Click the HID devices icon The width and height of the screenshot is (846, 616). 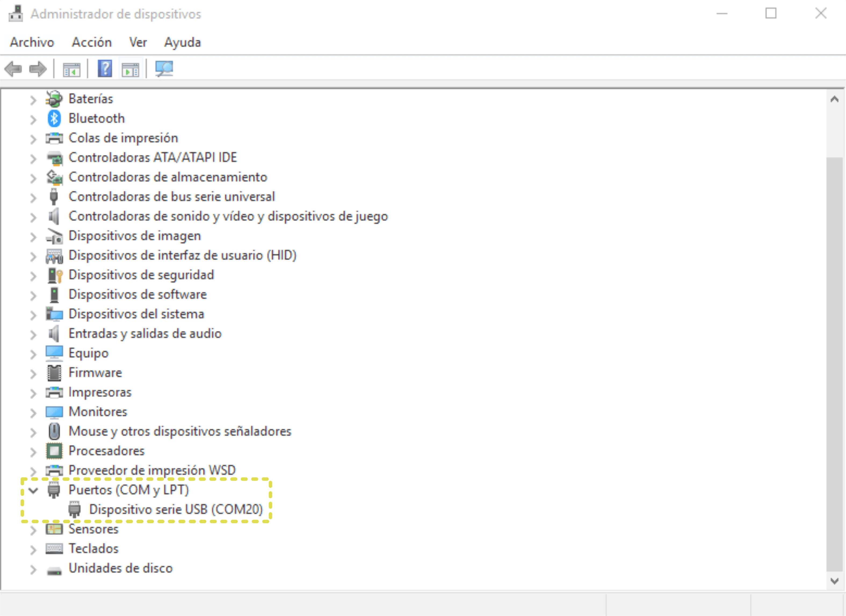55,256
